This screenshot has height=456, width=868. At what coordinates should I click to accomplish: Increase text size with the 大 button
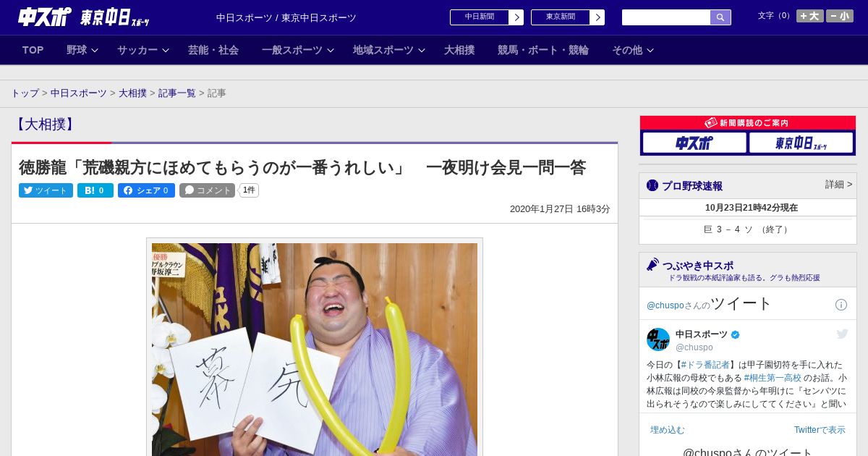coord(810,16)
